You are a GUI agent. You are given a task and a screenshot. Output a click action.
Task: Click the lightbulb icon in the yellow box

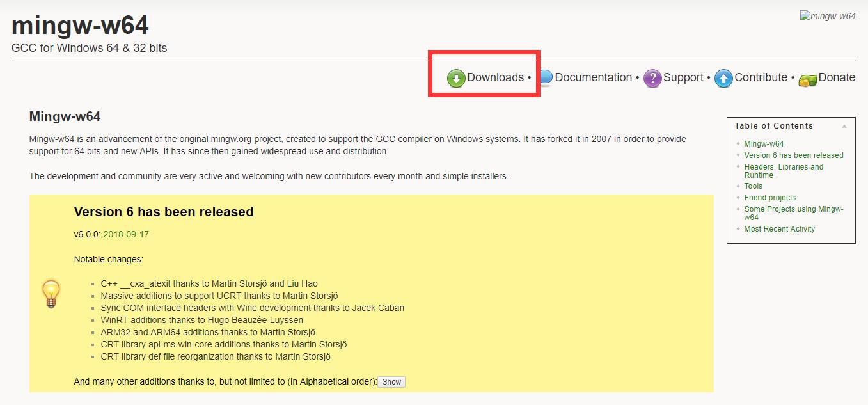pyautogui.click(x=51, y=294)
